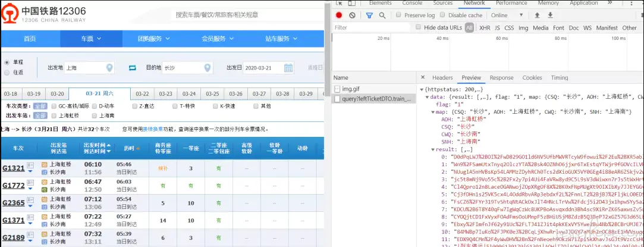Viewport: 644px width, 247px height.
Task: Show more DevTools tabs with chevron
Action: point(610,3)
